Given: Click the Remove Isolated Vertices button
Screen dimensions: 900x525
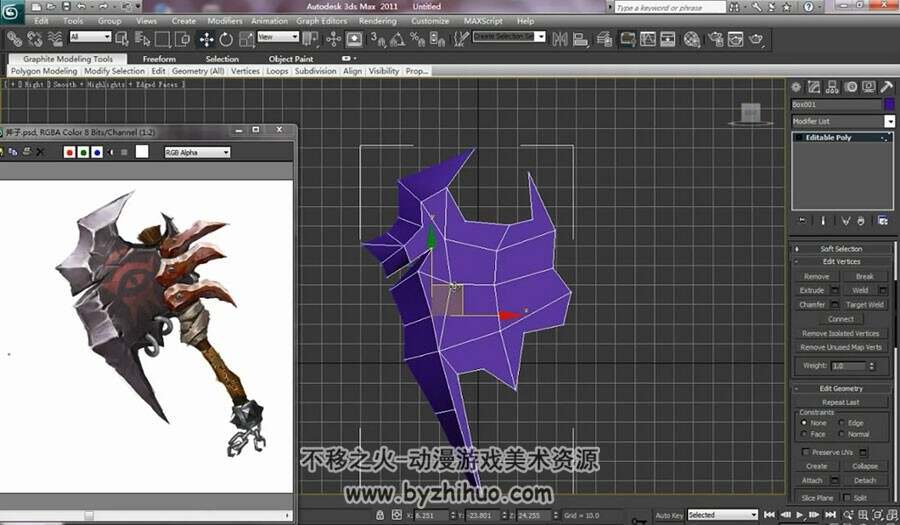Looking at the screenshot, I should (840, 333).
